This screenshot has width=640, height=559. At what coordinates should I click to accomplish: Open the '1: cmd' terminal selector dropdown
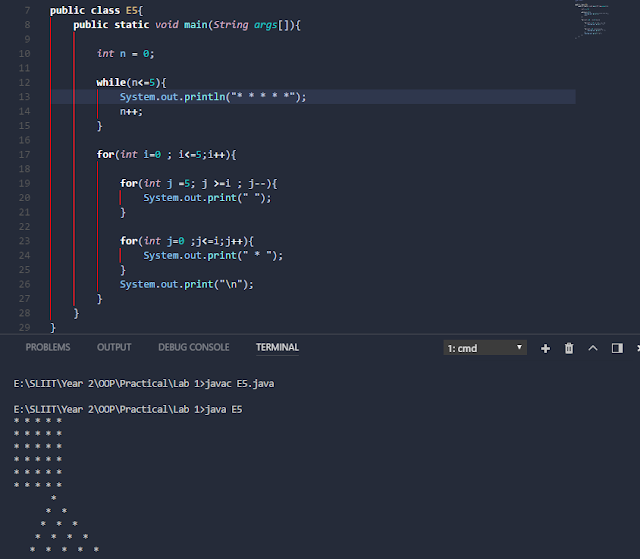(x=485, y=348)
